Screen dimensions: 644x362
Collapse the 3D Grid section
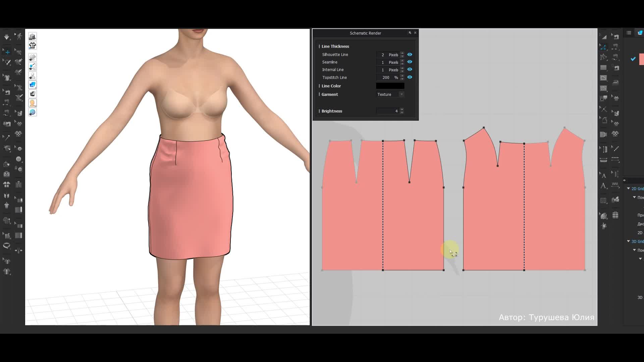coord(629,241)
